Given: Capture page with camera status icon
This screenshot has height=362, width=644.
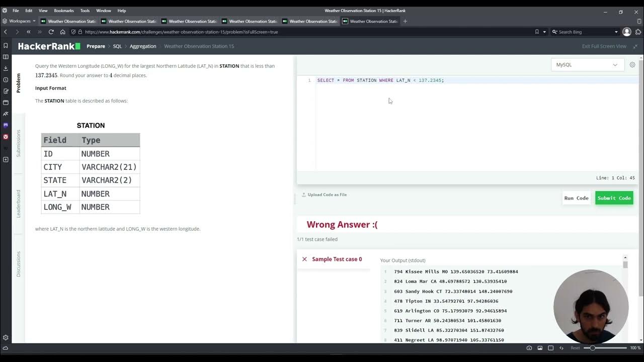Looking at the screenshot, I should pyautogui.click(x=529, y=348).
